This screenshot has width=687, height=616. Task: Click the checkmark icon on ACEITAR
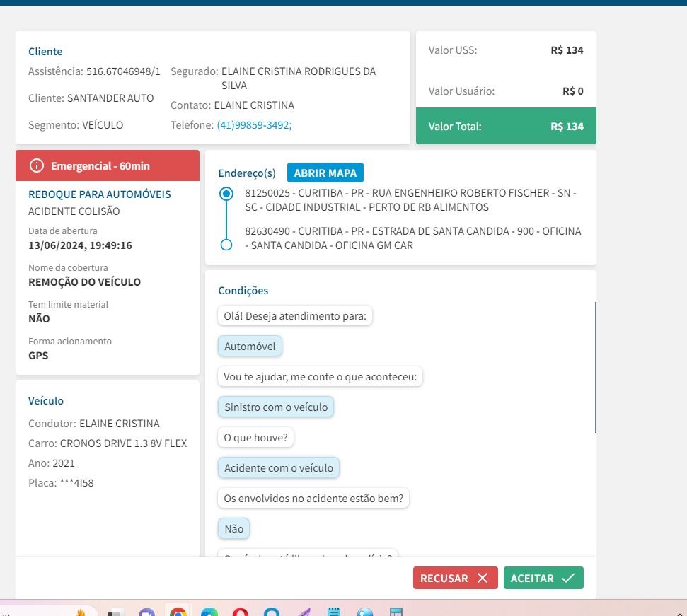tap(568, 578)
